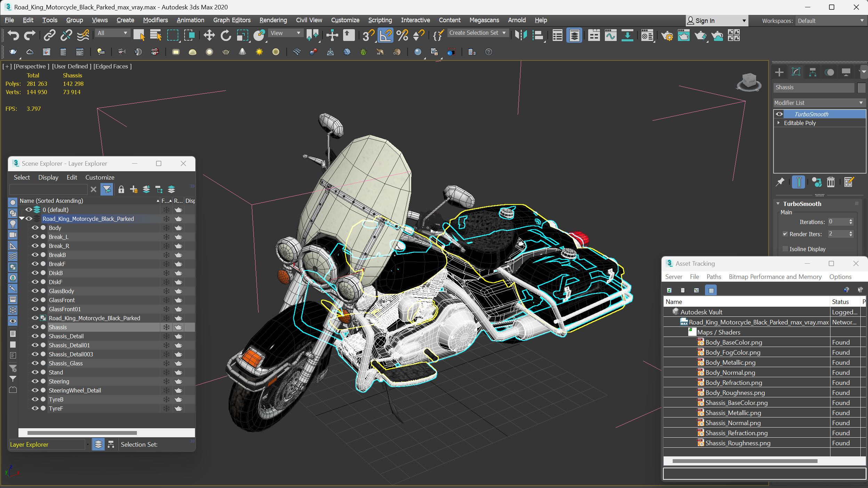This screenshot has width=868, height=488.
Task: Enable the Isoline Display checkbox
Action: point(785,249)
